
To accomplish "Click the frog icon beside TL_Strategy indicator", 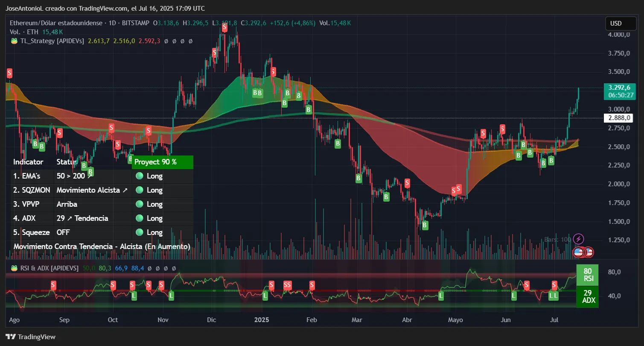I will point(14,41).
